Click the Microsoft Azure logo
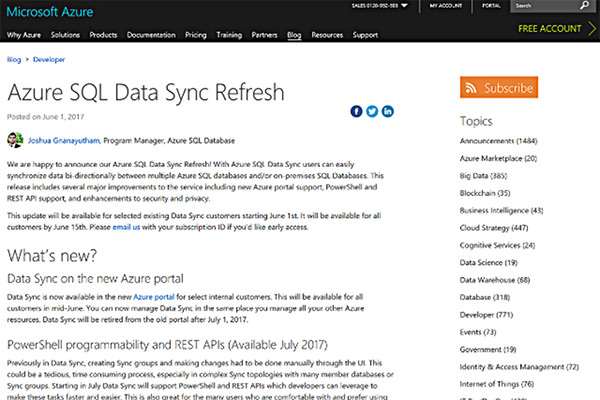Image resolution: width=600 pixels, height=400 pixels. pyautogui.click(x=50, y=12)
